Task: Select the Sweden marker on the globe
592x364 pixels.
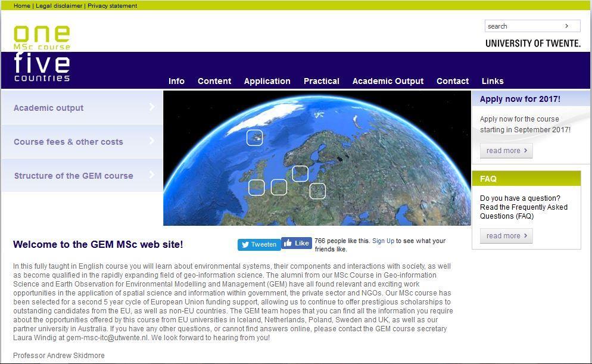Action: point(300,174)
